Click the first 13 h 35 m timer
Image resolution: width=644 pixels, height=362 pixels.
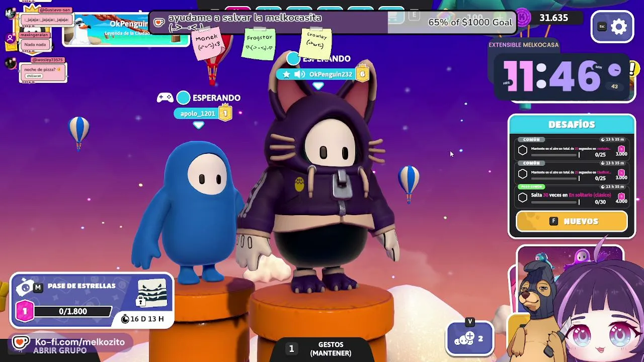612,139
